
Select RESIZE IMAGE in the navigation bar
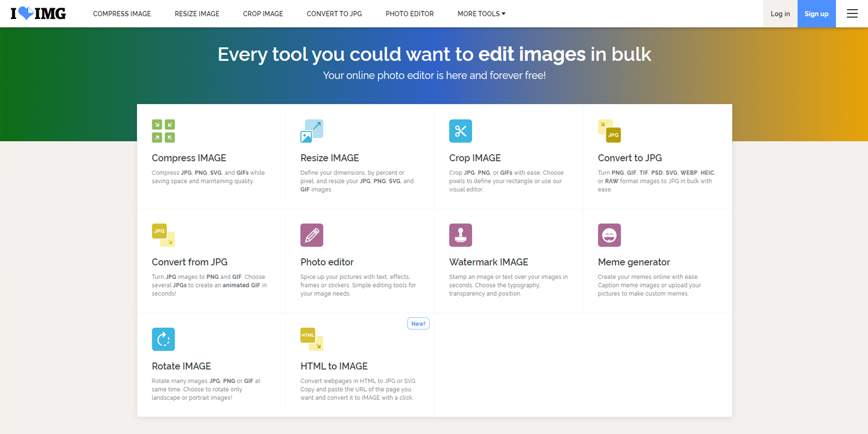click(x=197, y=14)
